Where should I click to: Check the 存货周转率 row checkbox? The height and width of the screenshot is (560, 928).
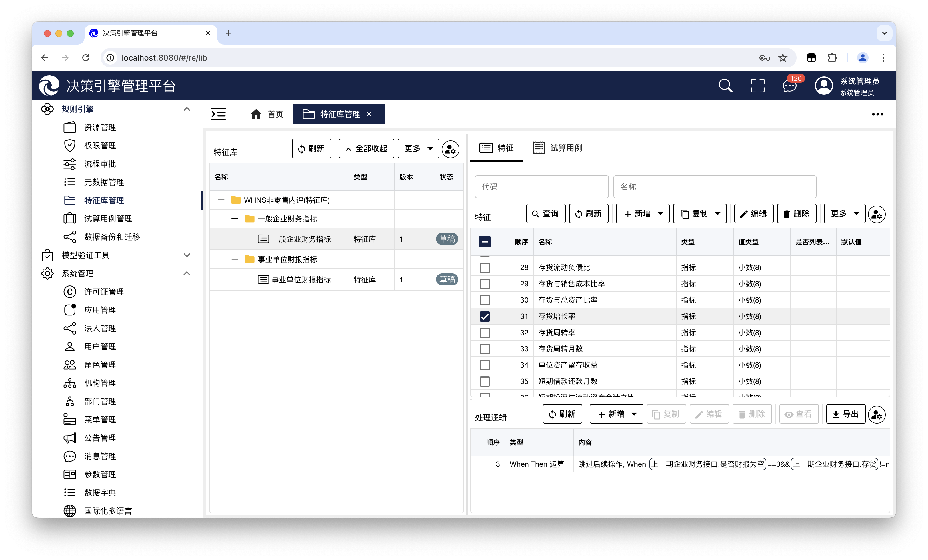485,333
